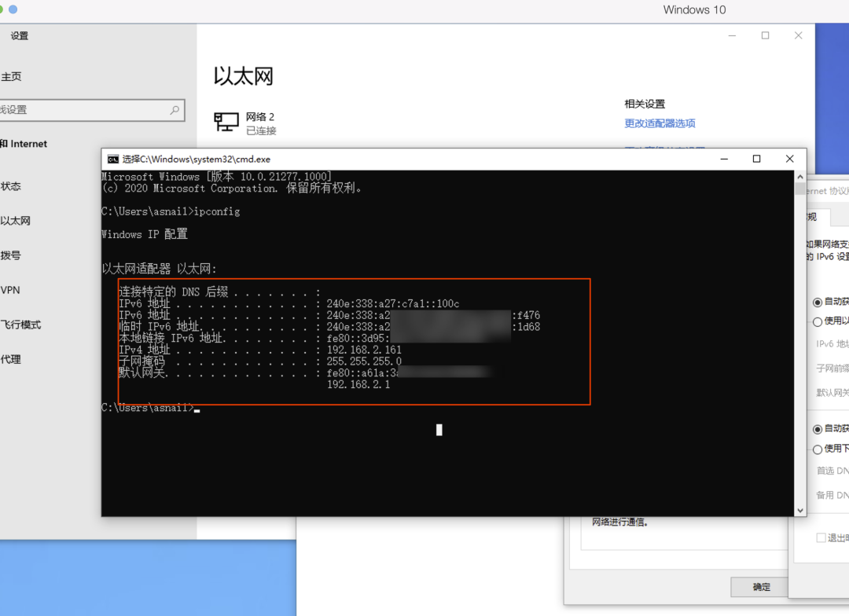Maximize the cmd.exe window

756,159
